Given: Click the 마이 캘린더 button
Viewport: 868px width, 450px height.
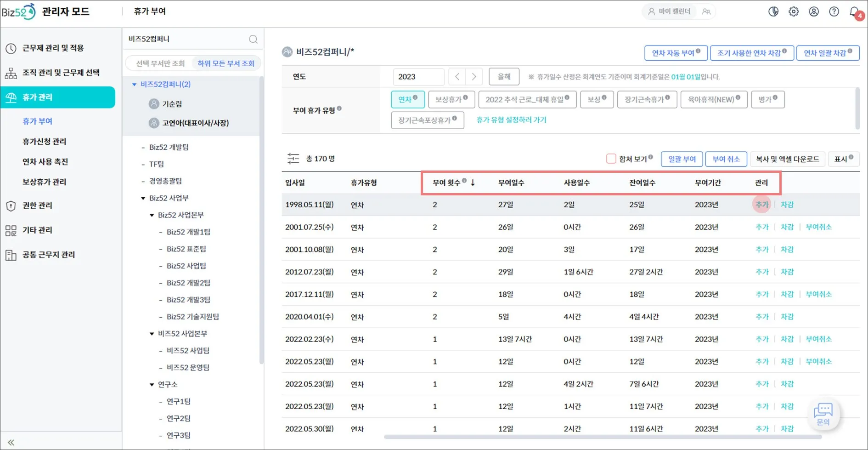Looking at the screenshot, I should [x=670, y=11].
